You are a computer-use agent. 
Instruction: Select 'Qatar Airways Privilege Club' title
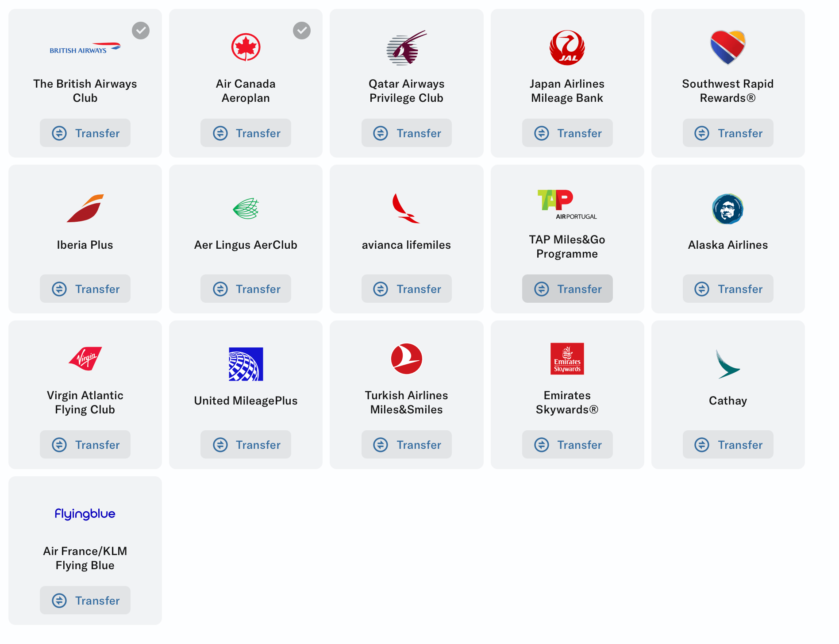pyautogui.click(x=406, y=91)
